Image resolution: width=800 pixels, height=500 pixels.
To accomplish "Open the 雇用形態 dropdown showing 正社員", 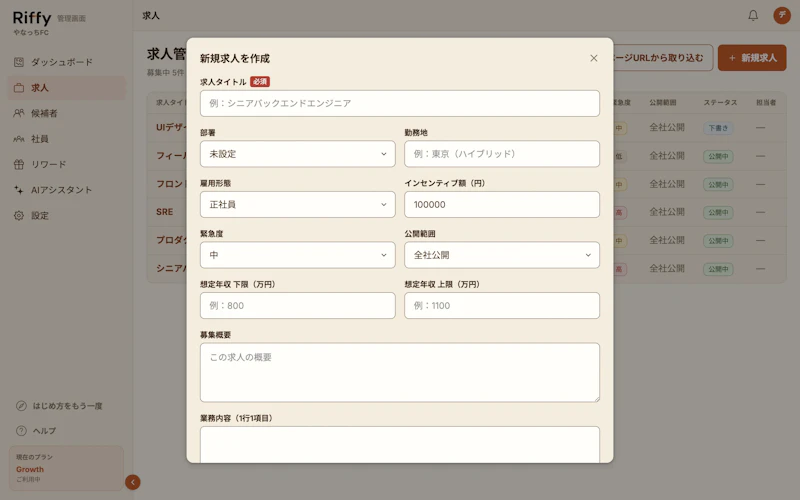I will (x=297, y=204).
